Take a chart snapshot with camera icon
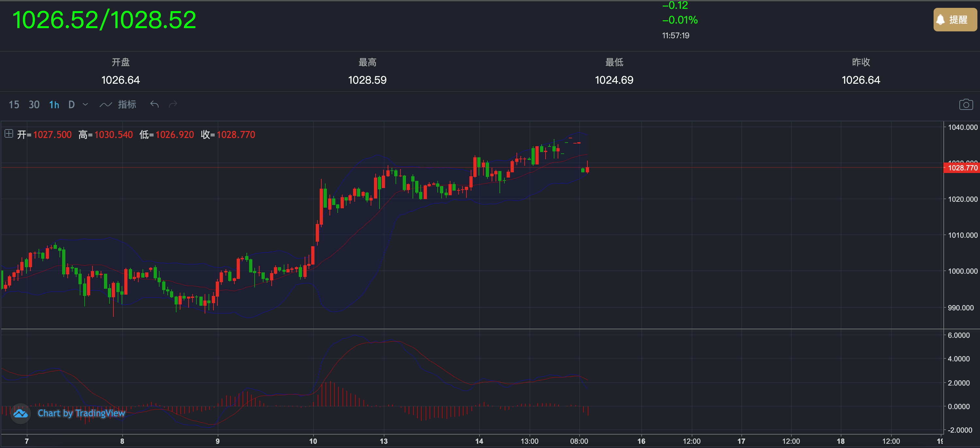980x448 pixels. (x=966, y=104)
